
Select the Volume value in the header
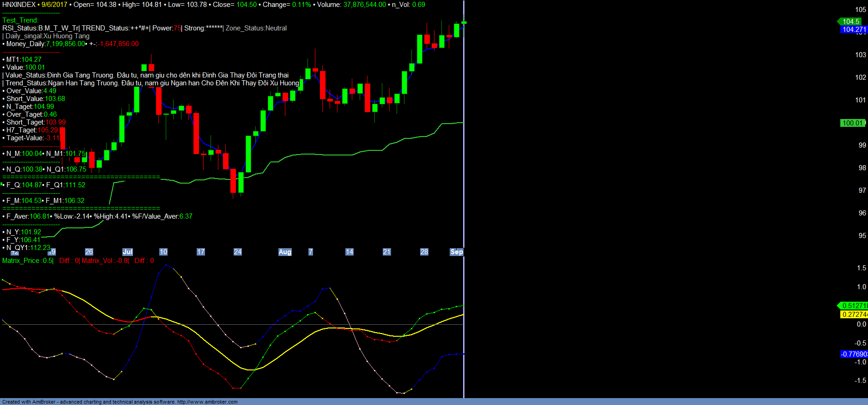point(364,5)
